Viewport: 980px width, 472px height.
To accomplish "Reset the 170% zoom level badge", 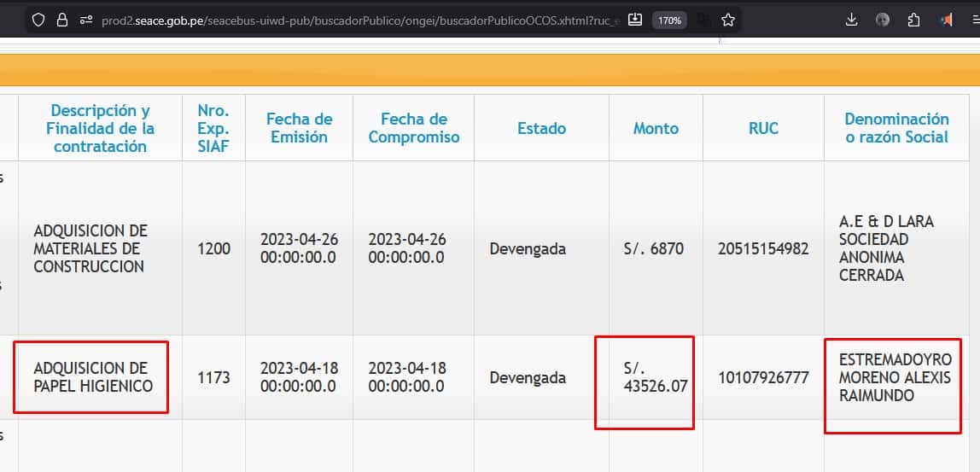I will [670, 20].
